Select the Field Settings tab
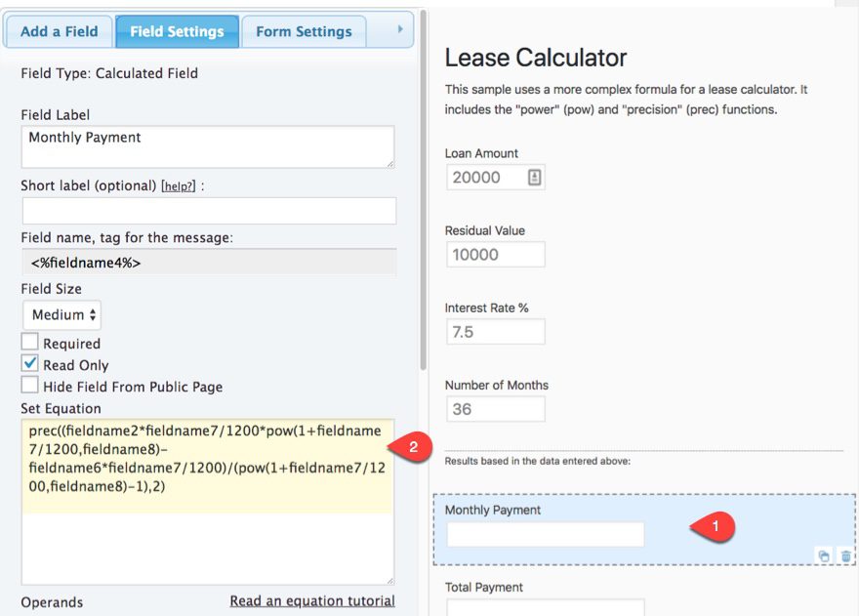Image resolution: width=859 pixels, height=616 pixels. 177,30
